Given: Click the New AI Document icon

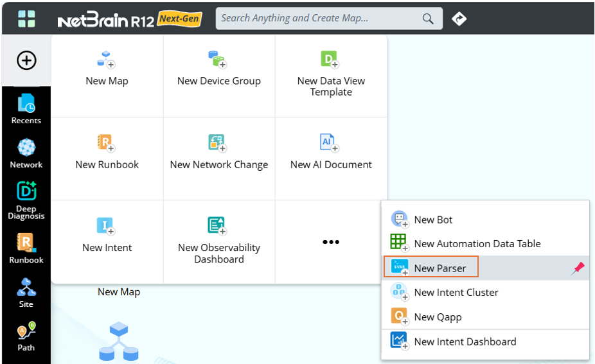Looking at the screenshot, I should (x=330, y=143).
